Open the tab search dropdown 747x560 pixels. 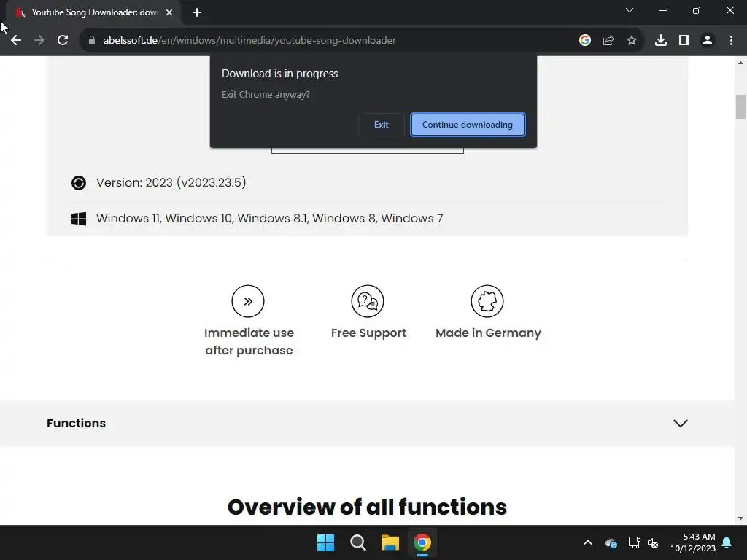[630, 10]
